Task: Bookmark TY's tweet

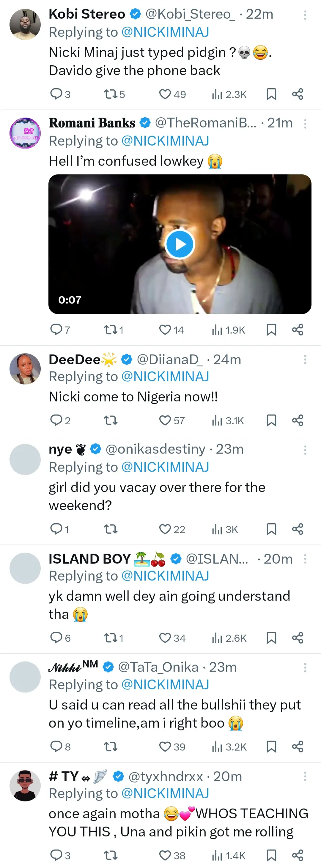Action: (x=271, y=855)
